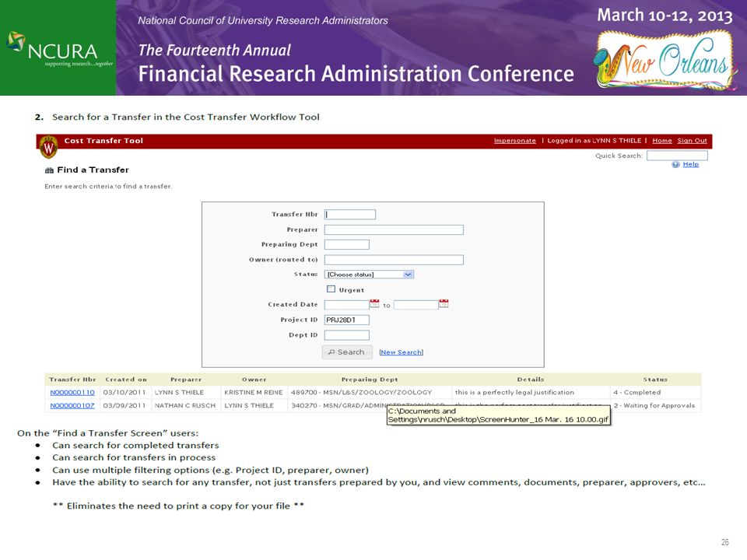Viewport: 747px width, 560px height.
Task: Click the New Search link
Action: pyautogui.click(x=402, y=352)
